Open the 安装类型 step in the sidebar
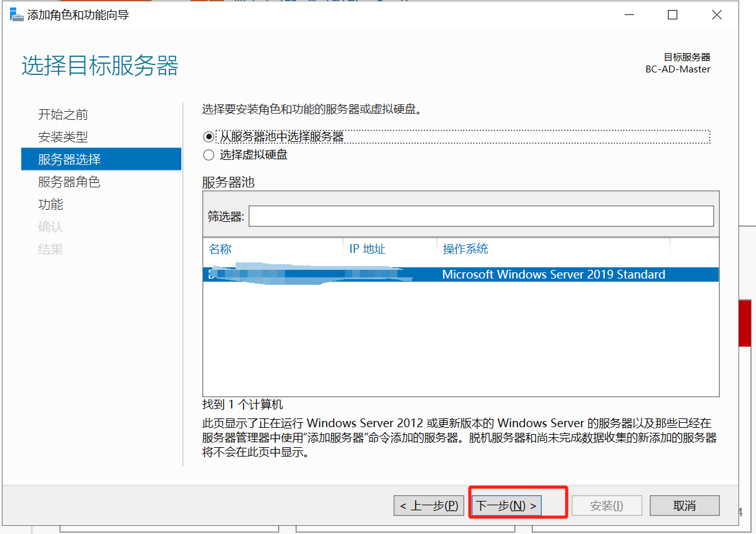 pos(63,137)
